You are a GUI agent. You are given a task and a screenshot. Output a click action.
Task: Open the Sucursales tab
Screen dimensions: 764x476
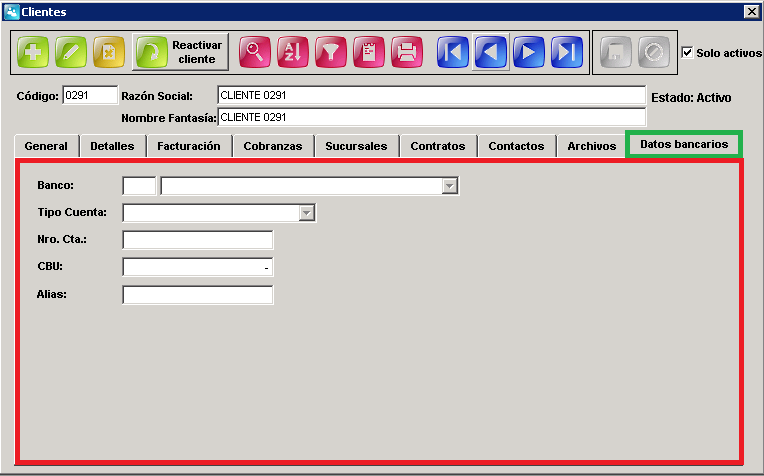[356, 146]
